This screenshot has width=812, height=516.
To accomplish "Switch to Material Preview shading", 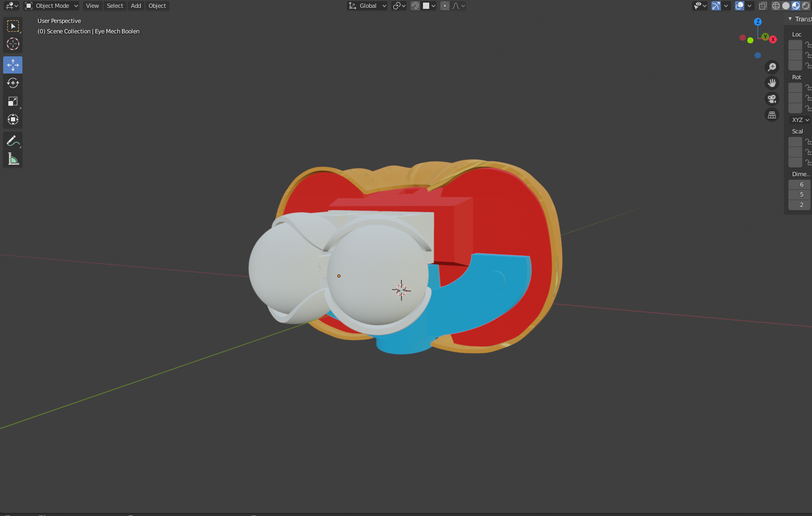I will point(796,6).
